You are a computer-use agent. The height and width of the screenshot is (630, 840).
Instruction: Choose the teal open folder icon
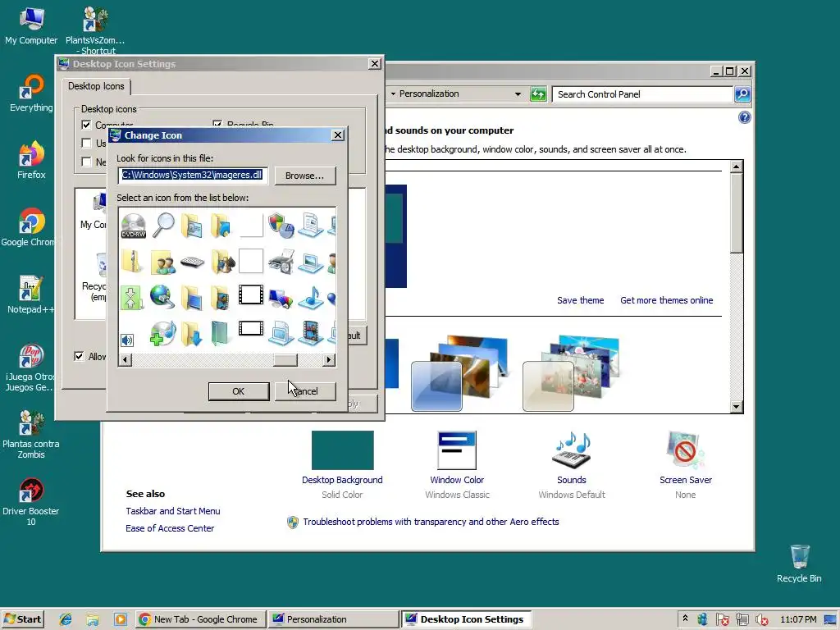click(220, 333)
